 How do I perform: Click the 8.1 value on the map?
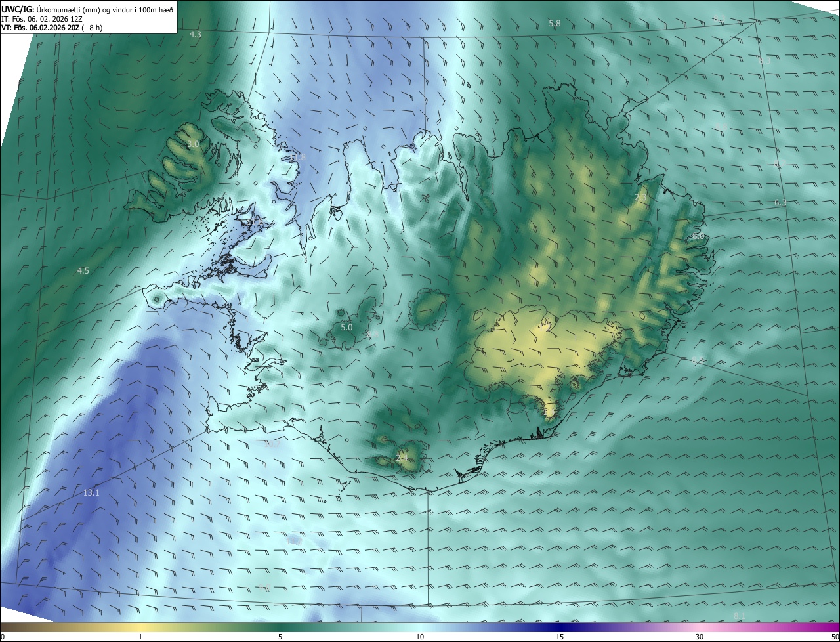tap(739, 615)
